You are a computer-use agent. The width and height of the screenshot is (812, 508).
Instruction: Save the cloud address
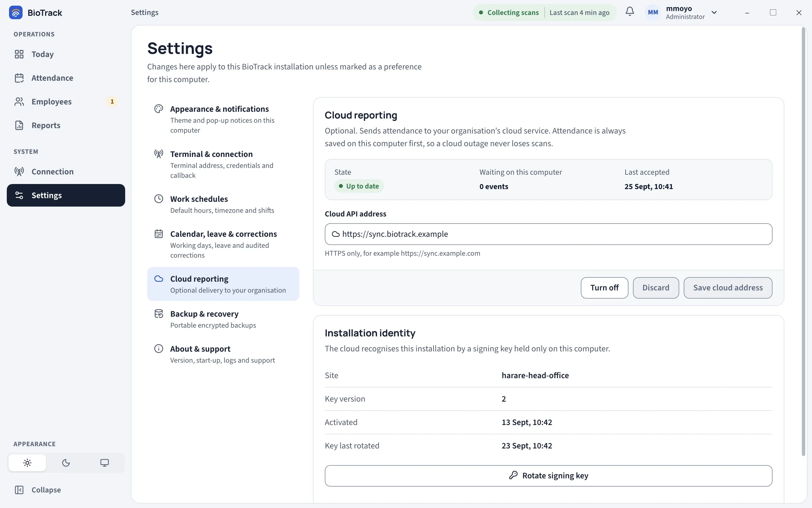tap(728, 288)
